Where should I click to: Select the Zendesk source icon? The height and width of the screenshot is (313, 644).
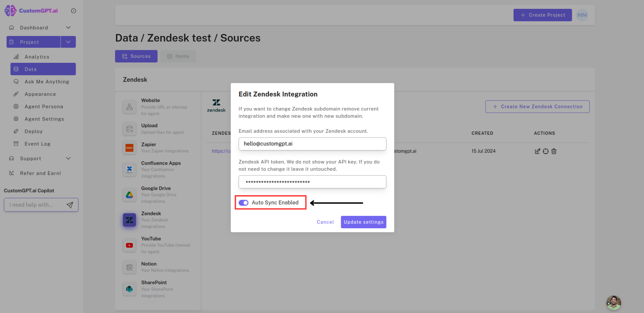point(129,220)
